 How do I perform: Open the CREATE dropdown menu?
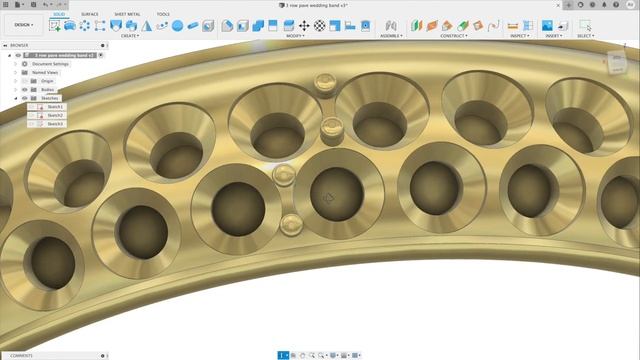(x=130, y=36)
